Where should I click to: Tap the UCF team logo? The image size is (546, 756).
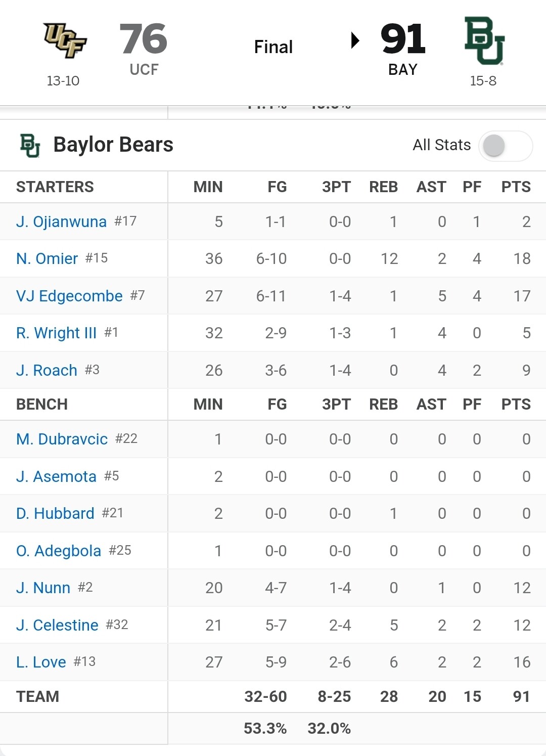point(65,41)
